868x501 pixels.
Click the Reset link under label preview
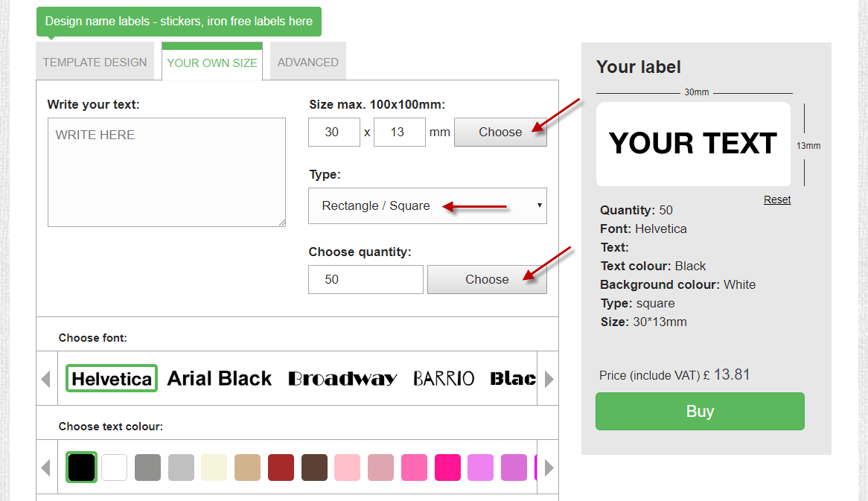777,200
